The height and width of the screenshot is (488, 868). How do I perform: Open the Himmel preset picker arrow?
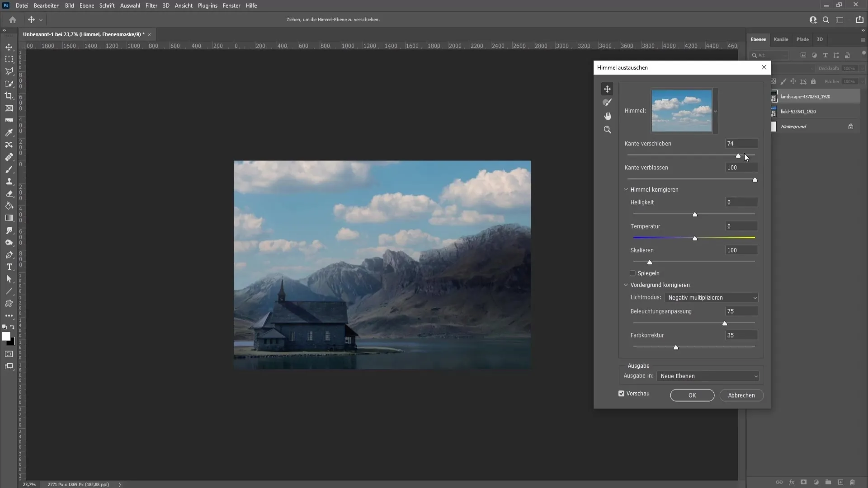tap(715, 111)
